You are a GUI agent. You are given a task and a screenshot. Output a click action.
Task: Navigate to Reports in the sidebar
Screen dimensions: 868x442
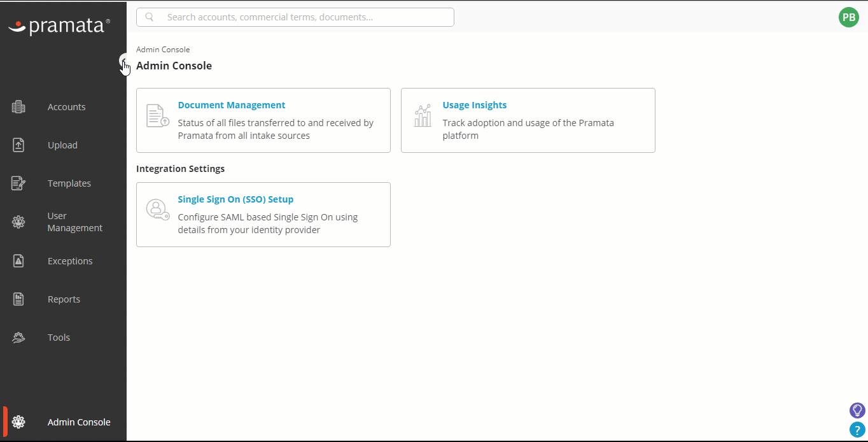[x=64, y=299]
